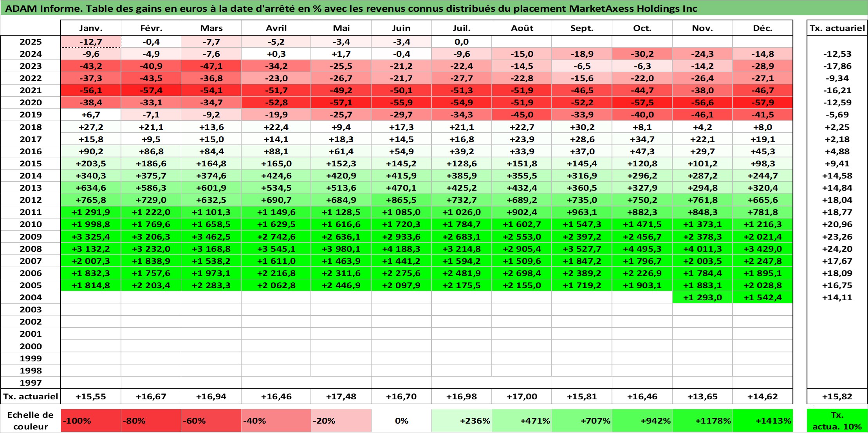Select the April 2014 value +424,6

276,176
